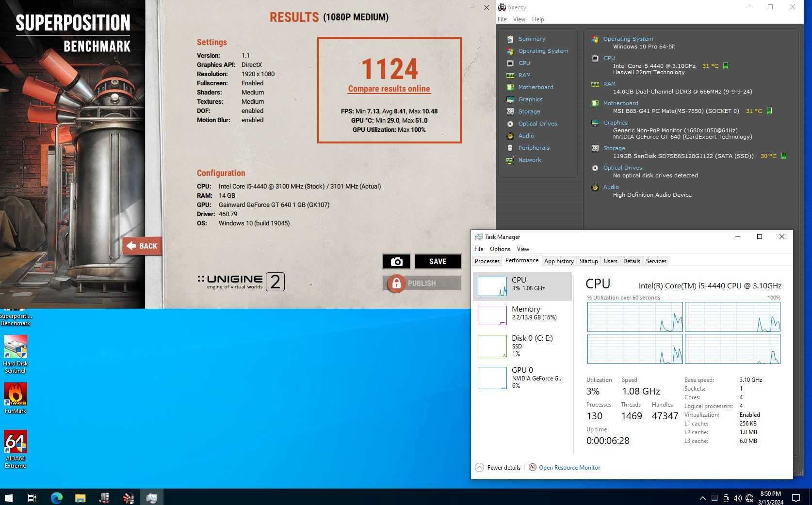This screenshot has width=812, height=505.
Task: Click BACK arrow button
Action: coord(142,246)
